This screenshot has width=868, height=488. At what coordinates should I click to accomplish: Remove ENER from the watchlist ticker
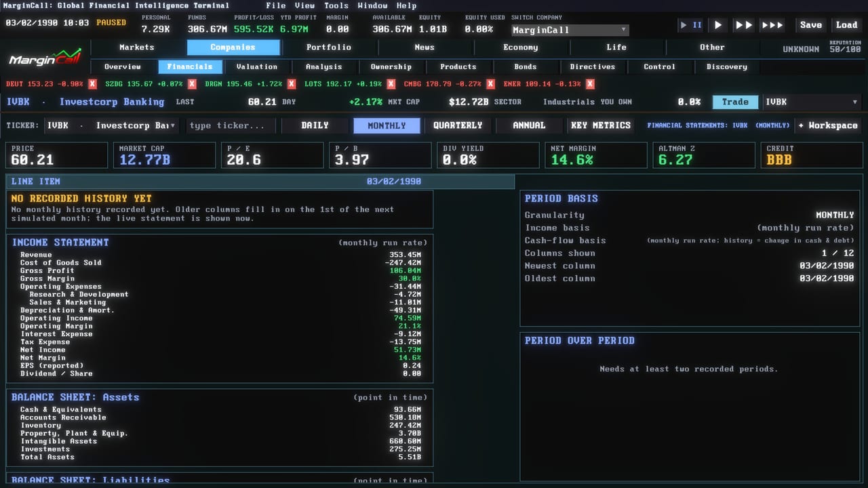pyautogui.click(x=590, y=84)
